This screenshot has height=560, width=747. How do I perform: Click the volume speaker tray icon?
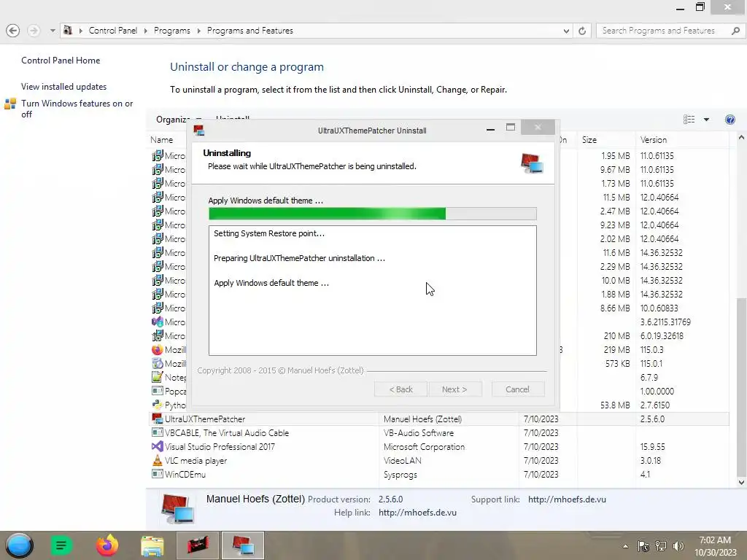point(678,546)
